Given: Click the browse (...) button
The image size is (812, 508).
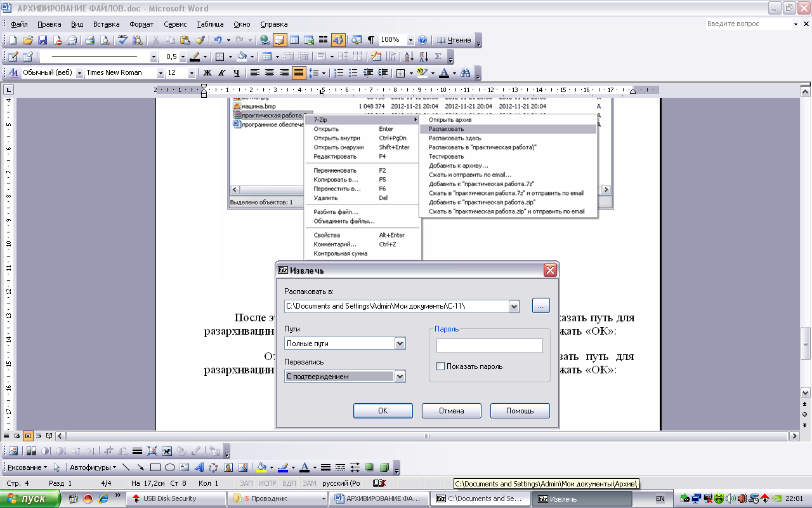Looking at the screenshot, I should click(x=541, y=306).
